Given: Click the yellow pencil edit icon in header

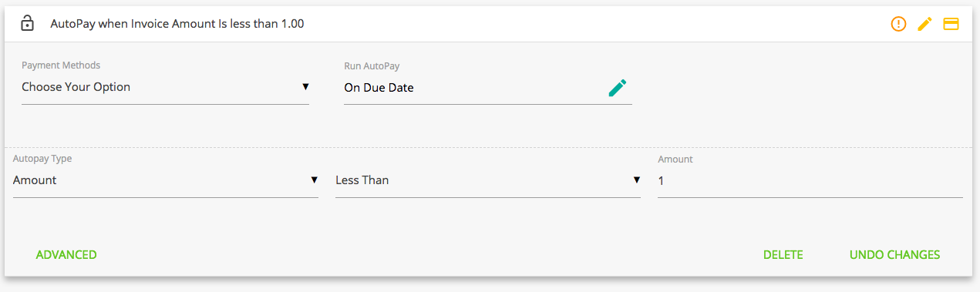Looking at the screenshot, I should coord(924,24).
